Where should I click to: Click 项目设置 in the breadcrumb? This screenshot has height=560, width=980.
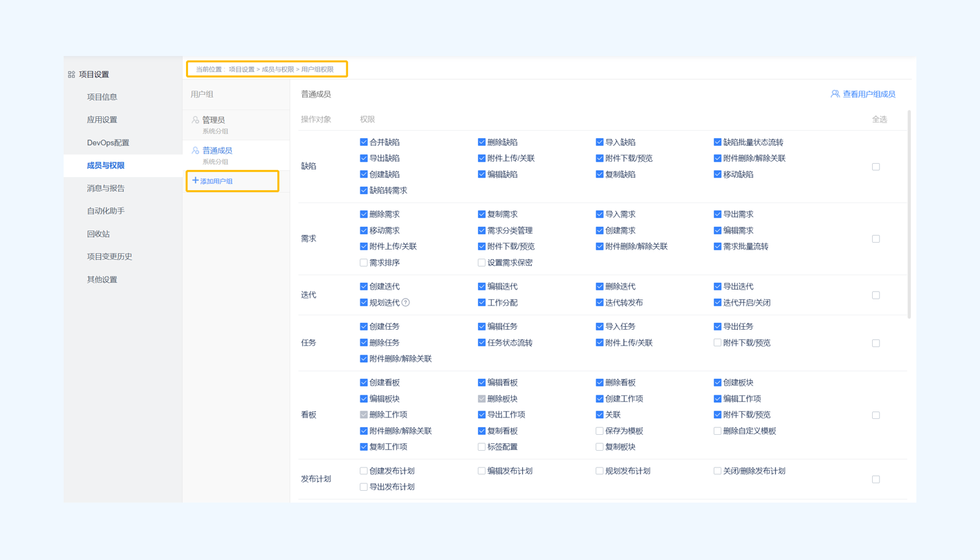coord(241,69)
